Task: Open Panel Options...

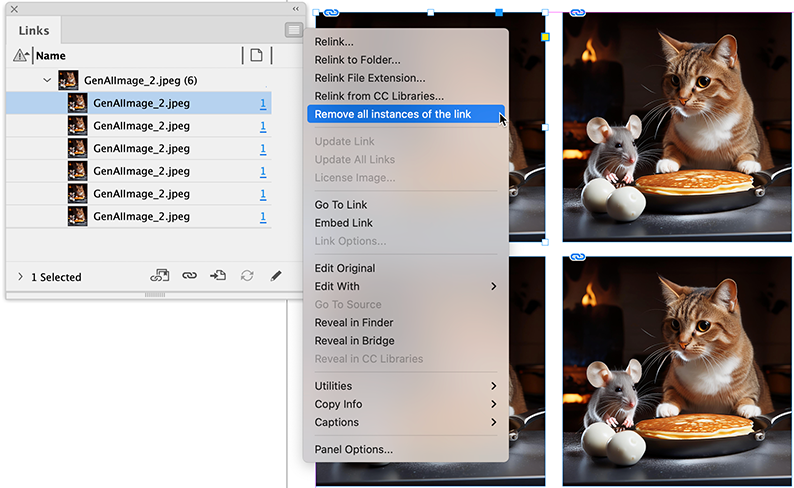Action: pyautogui.click(x=406, y=449)
